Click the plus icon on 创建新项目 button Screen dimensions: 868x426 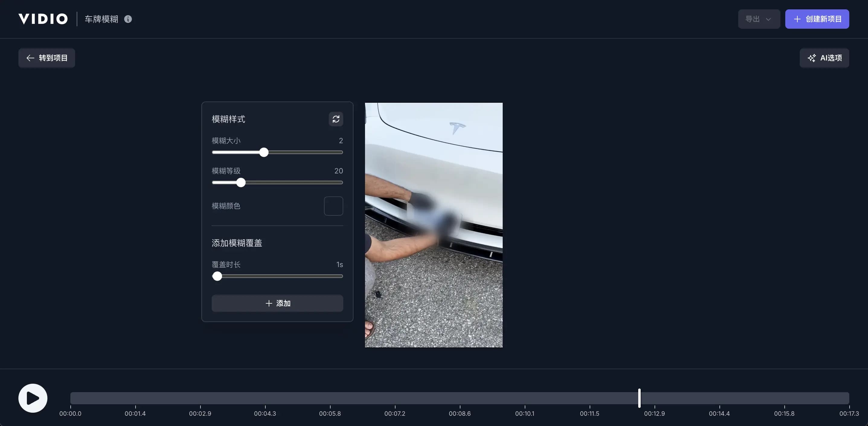(x=797, y=19)
